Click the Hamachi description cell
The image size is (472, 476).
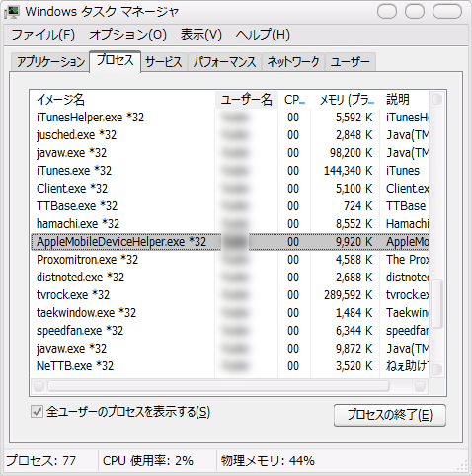click(407, 224)
